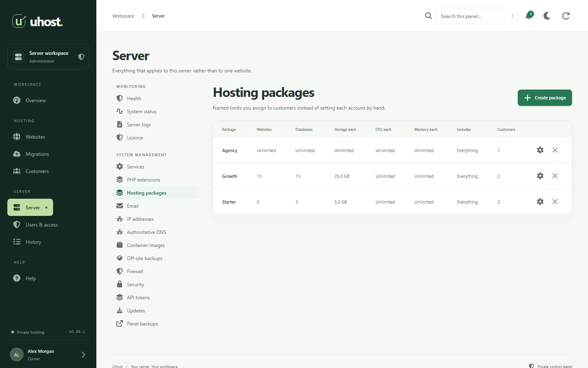Viewport: 588px width, 368px height.
Task: Click the Overview gauge icon
Action: tap(17, 100)
